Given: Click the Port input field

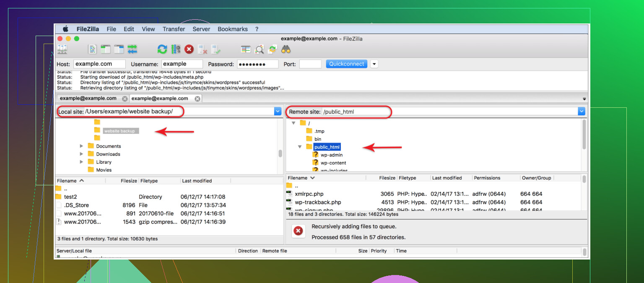Looking at the screenshot, I should tap(310, 64).
